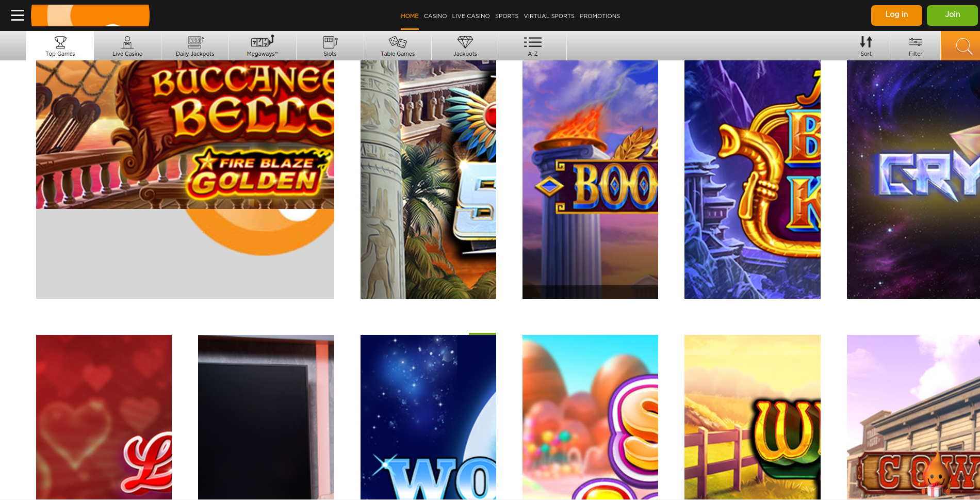Open the LIVE CASINO menu item
The width and height of the screenshot is (980, 500).
click(x=471, y=16)
